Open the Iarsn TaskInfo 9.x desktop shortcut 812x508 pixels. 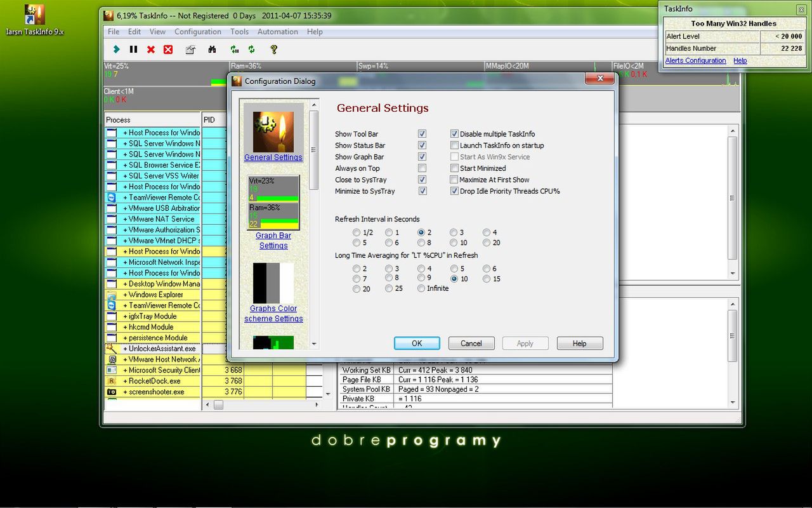pos(34,20)
